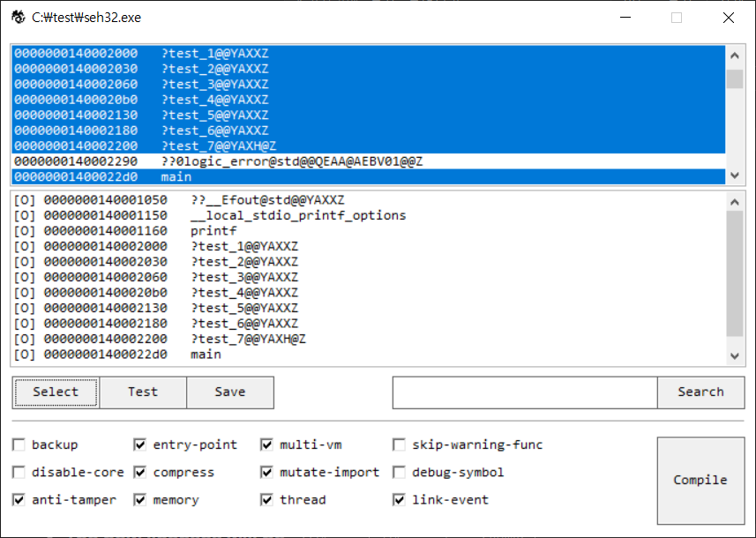Click the upper list's scroll-up arrow
This screenshot has width=756, height=538.
tap(735, 55)
